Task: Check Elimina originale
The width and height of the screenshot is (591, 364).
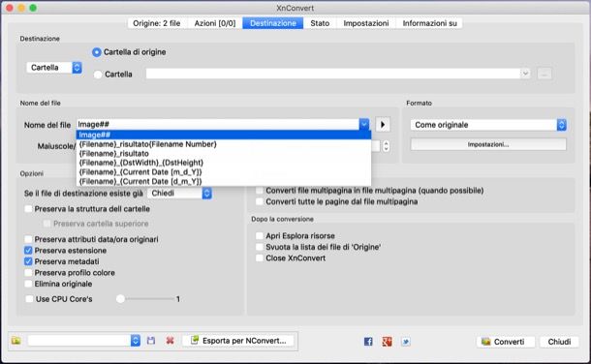Action: click(x=28, y=284)
